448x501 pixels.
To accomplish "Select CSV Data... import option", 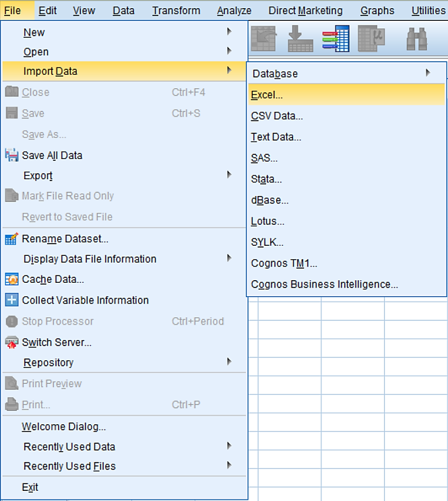I will [346, 116].
